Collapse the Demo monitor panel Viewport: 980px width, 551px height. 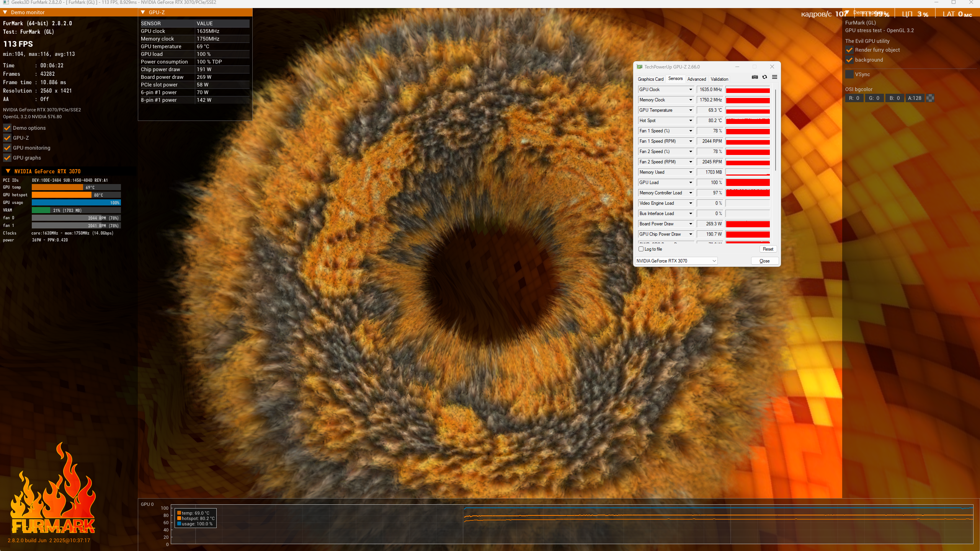5,12
